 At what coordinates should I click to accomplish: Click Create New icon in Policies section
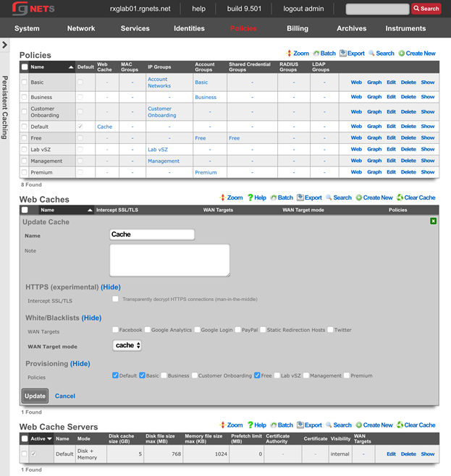(x=402, y=54)
